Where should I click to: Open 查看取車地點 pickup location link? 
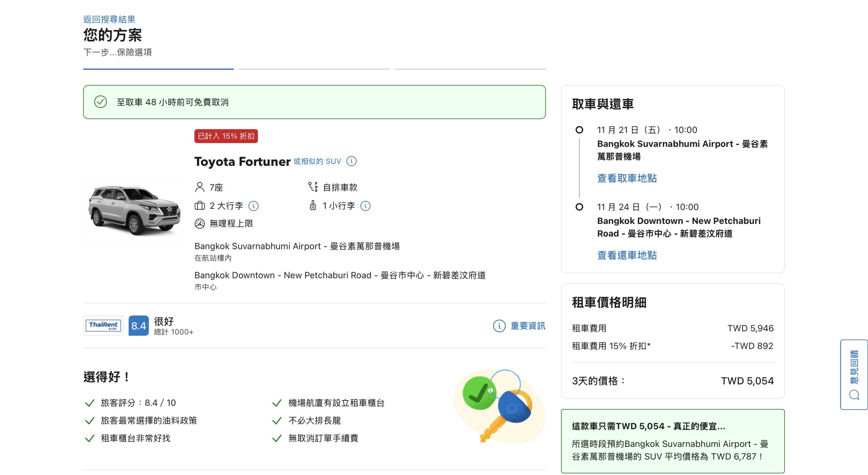(x=627, y=178)
